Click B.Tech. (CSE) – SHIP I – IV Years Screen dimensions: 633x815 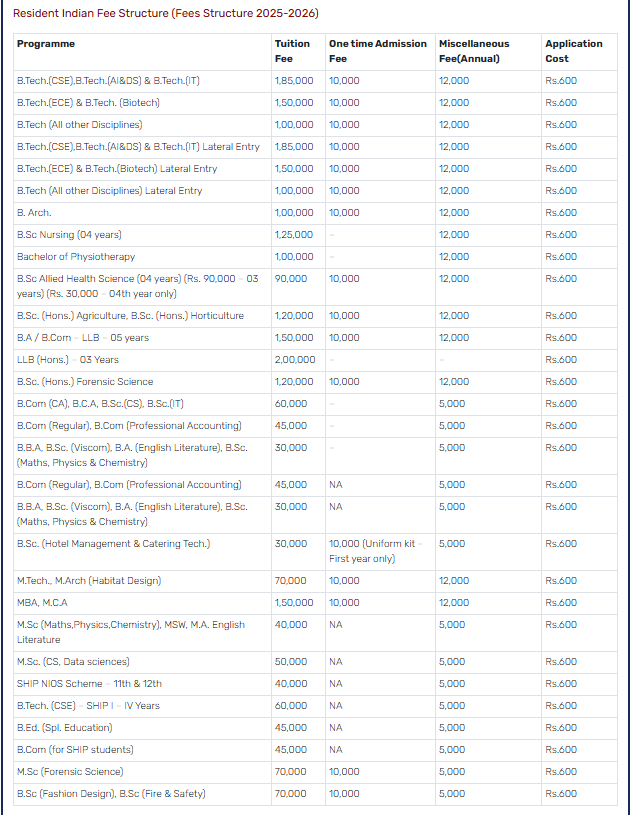pyautogui.click(x=88, y=705)
